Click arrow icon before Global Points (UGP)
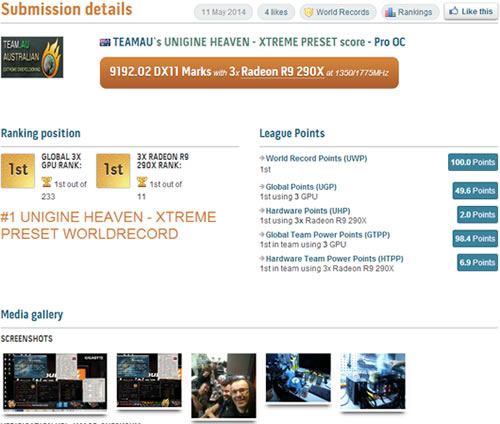The width and height of the screenshot is (500, 424). coord(262,187)
